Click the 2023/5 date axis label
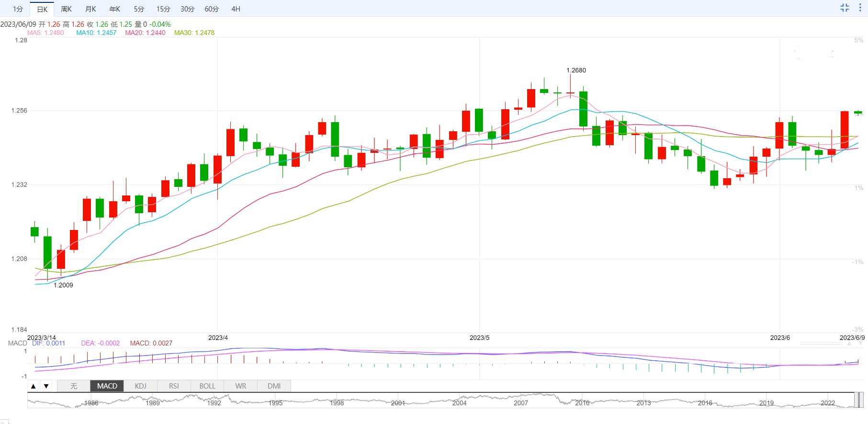 [x=479, y=338]
